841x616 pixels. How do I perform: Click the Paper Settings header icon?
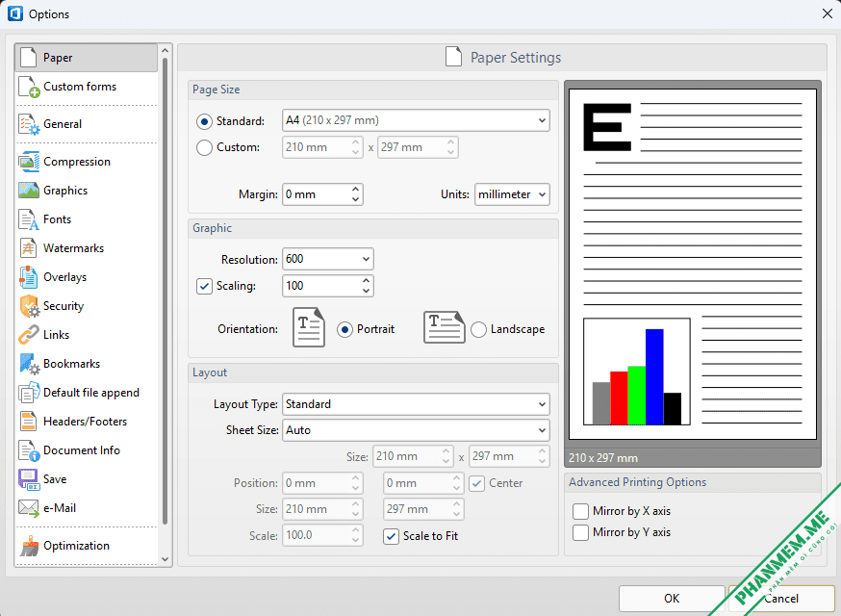click(x=454, y=57)
